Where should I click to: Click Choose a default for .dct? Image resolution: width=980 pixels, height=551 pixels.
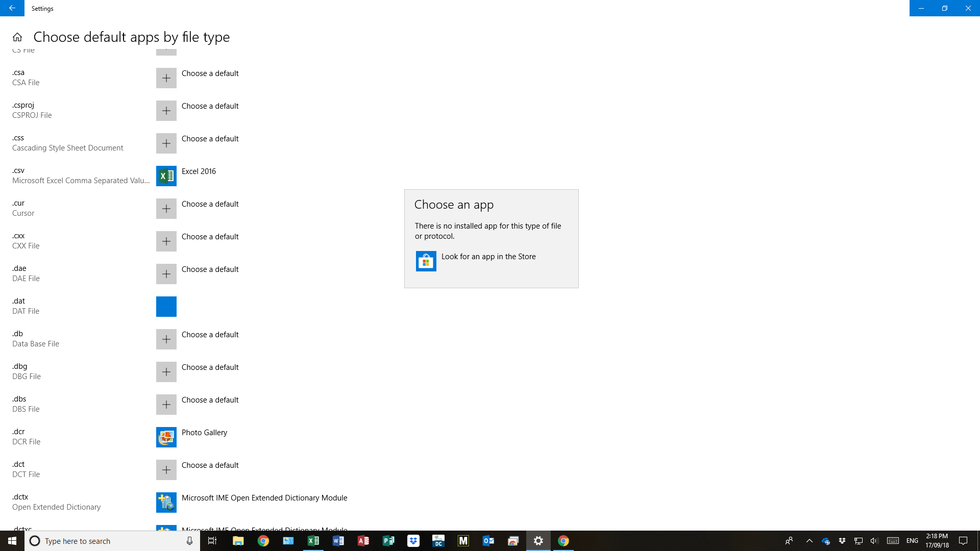point(210,465)
